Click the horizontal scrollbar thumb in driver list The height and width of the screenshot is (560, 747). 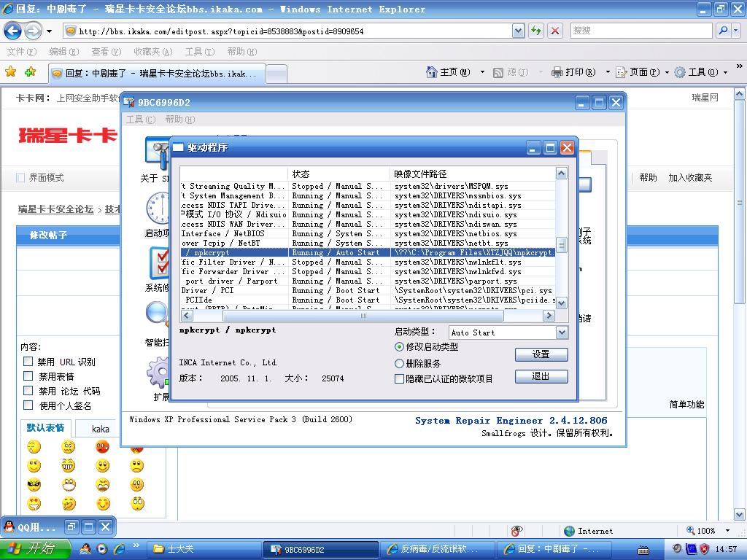[363, 315]
